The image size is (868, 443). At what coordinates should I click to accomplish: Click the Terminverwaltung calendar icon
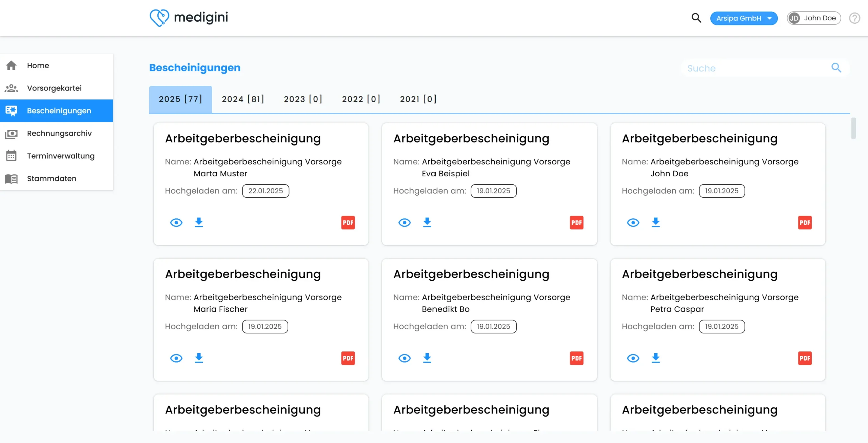(x=11, y=156)
